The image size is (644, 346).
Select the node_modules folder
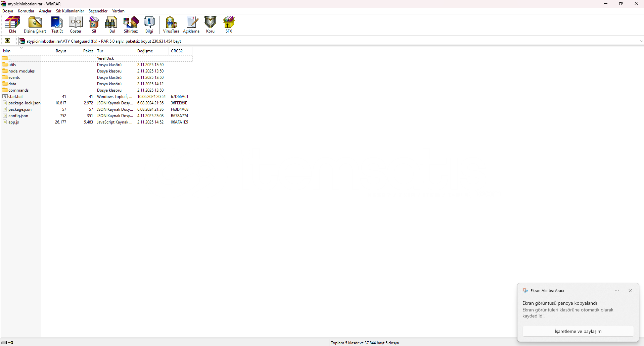(x=21, y=71)
